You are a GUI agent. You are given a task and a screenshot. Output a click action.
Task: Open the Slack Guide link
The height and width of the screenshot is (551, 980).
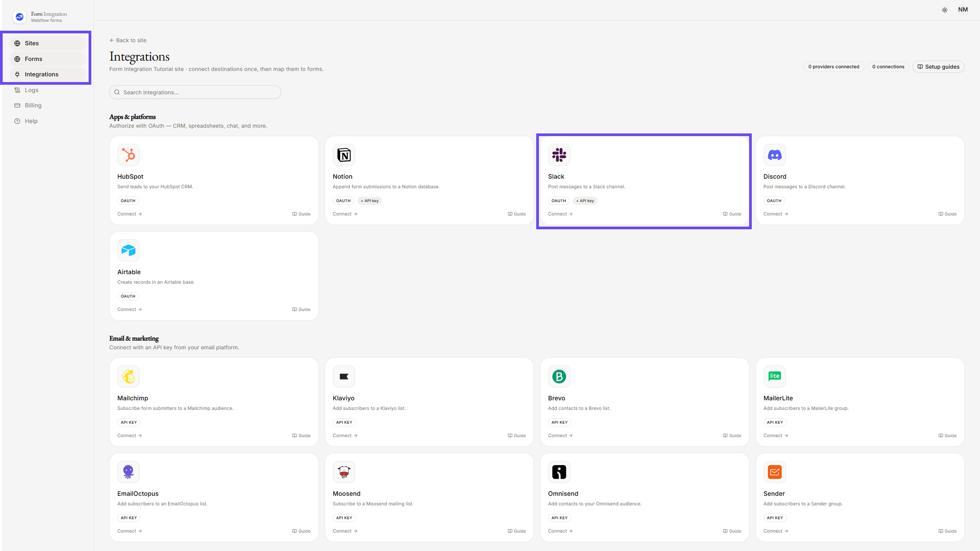tap(732, 214)
